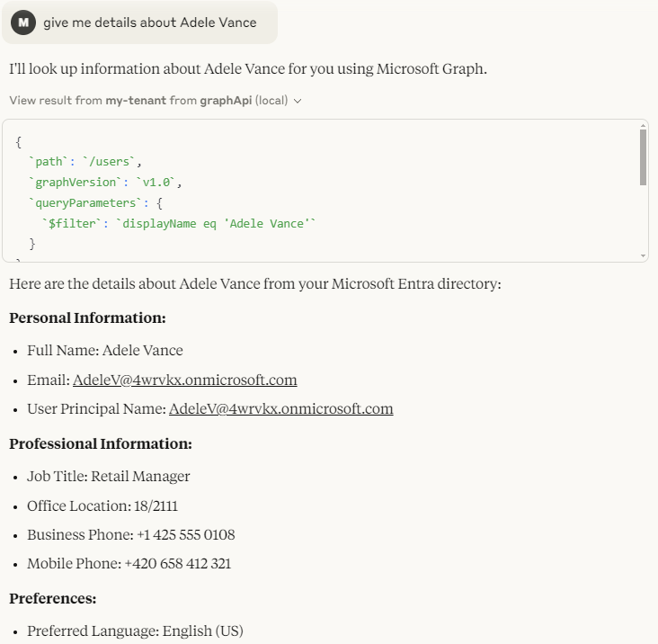658x644 pixels.
Task: Expand the chevron beside graphApi (local)
Action: coord(298,101)
